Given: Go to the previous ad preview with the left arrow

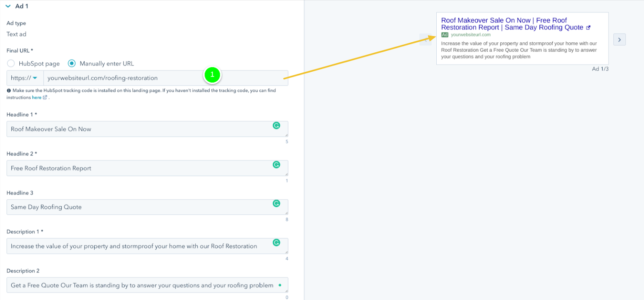Looking at the screenshot, I should tap(425, 40).
